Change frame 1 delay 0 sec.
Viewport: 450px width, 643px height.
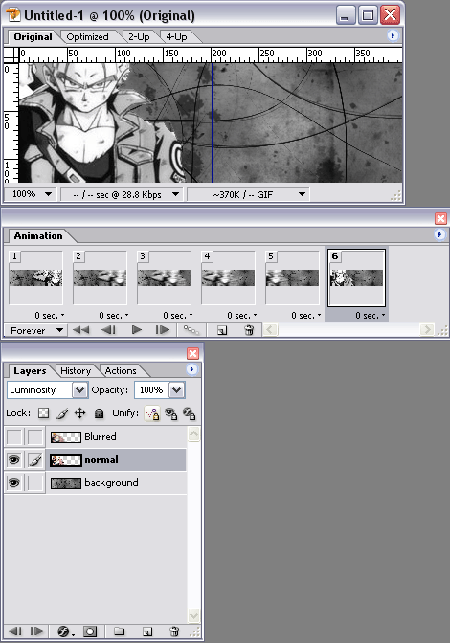click(49, 316)
